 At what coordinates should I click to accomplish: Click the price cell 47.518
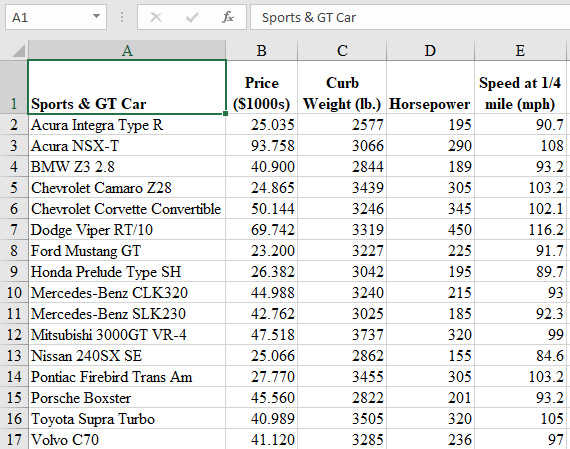click(x=261, y=334)
